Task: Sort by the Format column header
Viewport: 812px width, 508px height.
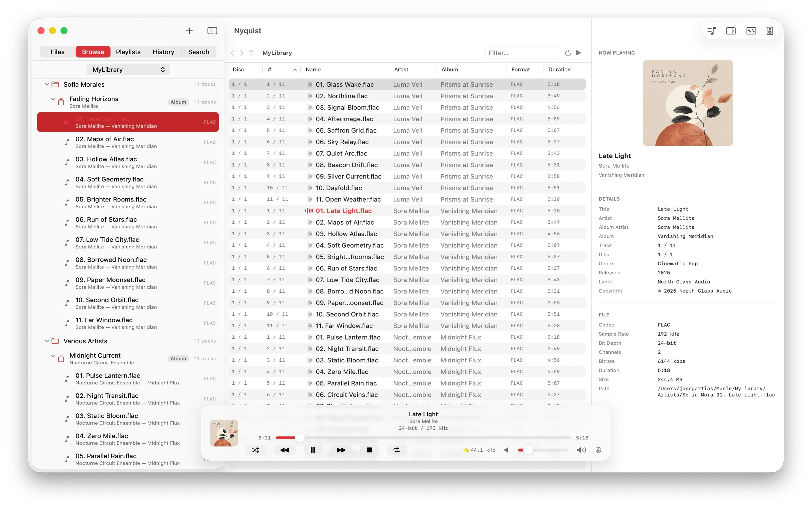Action: [x=524, y=69]
